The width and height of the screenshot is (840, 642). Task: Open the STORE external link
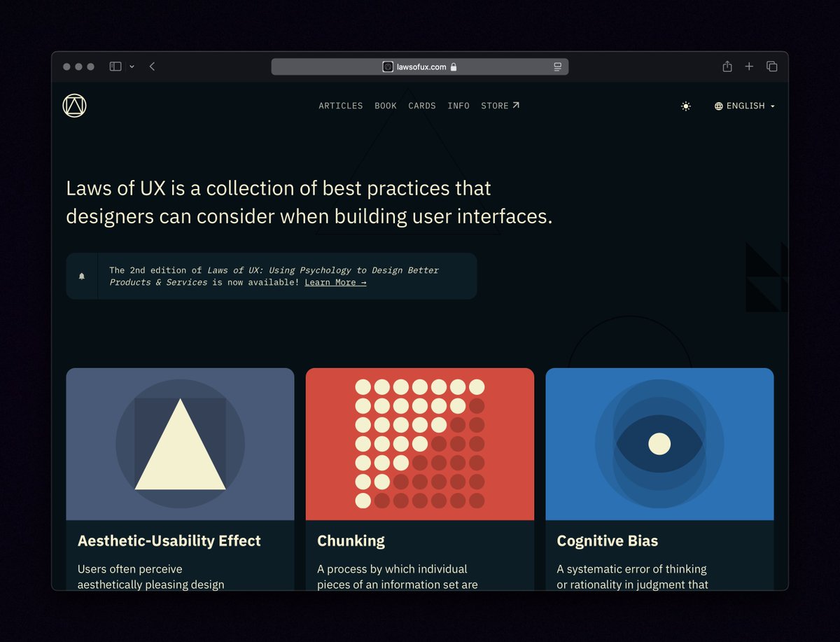pos(500,106)
